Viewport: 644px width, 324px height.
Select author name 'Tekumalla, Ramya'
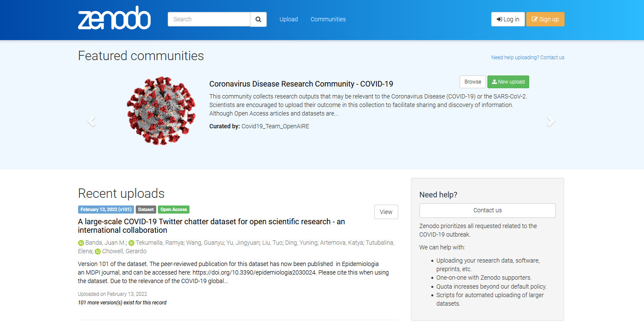coord(160,243)
